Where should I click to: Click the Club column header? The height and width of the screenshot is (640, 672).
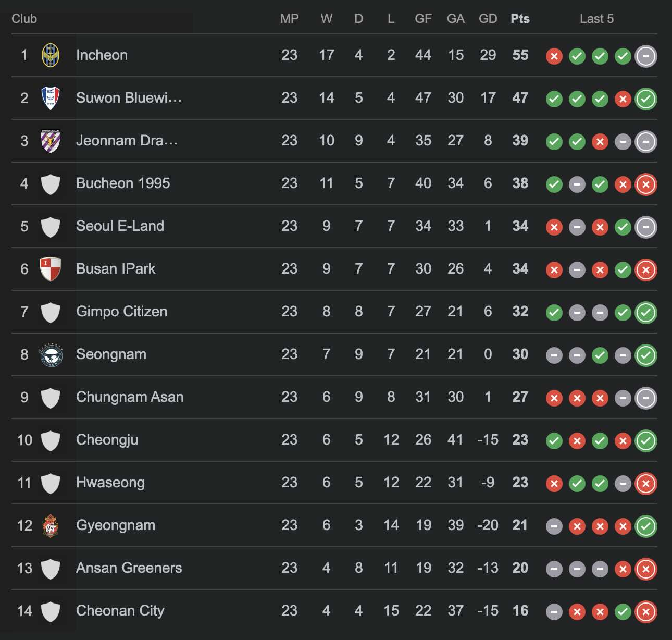(24, 19)
